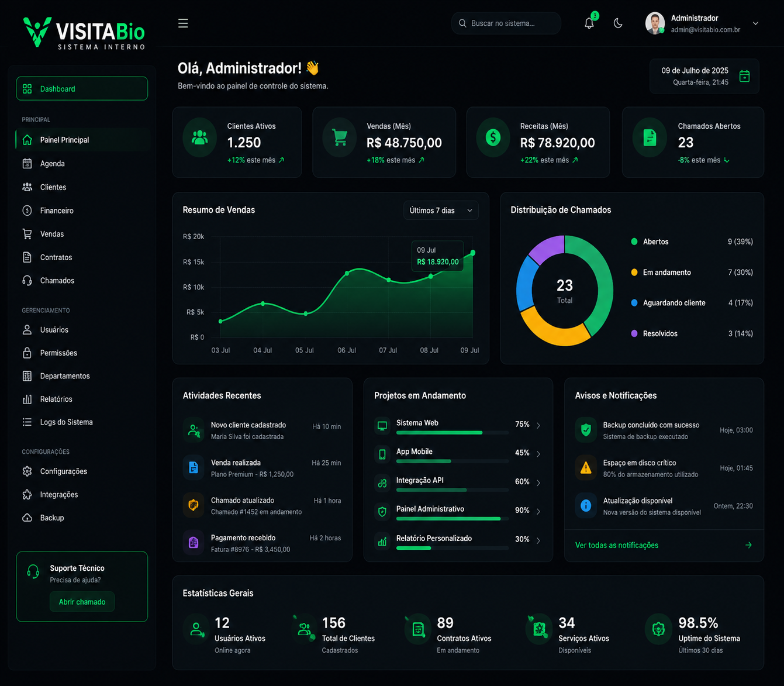Select Logs do Sistema menu item
The height and width of the screenshot is (686, 784).
pyautogui.click(x=82, y=422)
